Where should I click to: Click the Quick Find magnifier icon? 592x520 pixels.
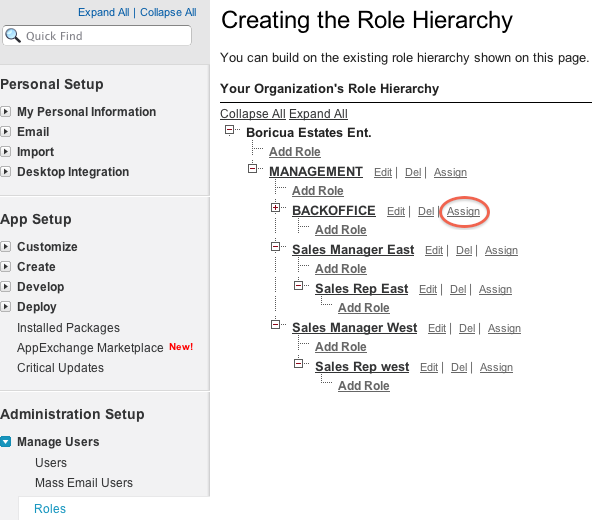click(13, 35)
